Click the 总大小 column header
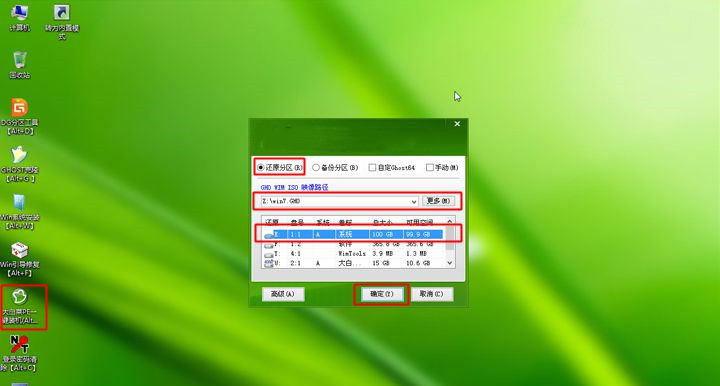Viewport: 720px width, 386px height. (382, 223)
